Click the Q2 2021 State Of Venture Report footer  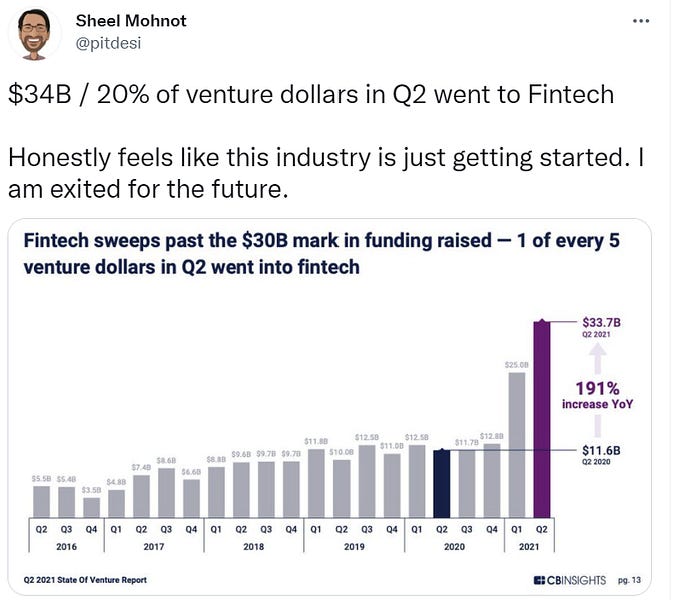pyautogui.click(x=85, y=580)
